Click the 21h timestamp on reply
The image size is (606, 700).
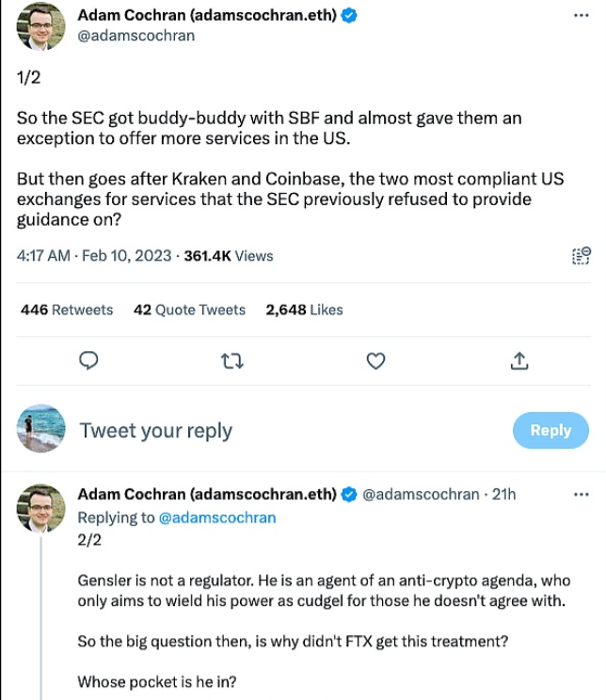click(502, 494)
